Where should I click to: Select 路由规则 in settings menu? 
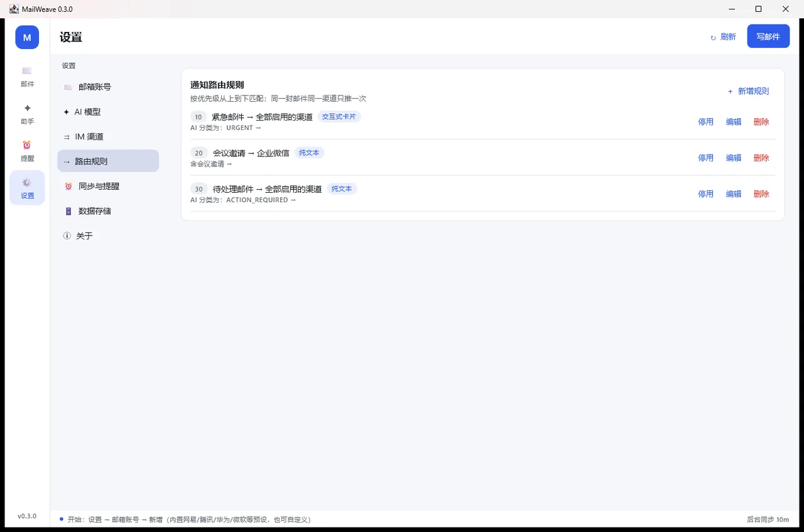point(108,161)
